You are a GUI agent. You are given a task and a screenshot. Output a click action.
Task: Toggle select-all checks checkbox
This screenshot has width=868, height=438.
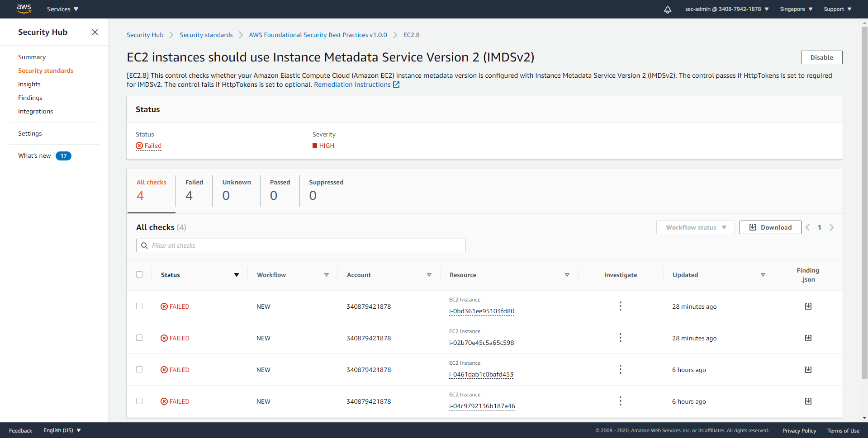[x=139, y=274]
